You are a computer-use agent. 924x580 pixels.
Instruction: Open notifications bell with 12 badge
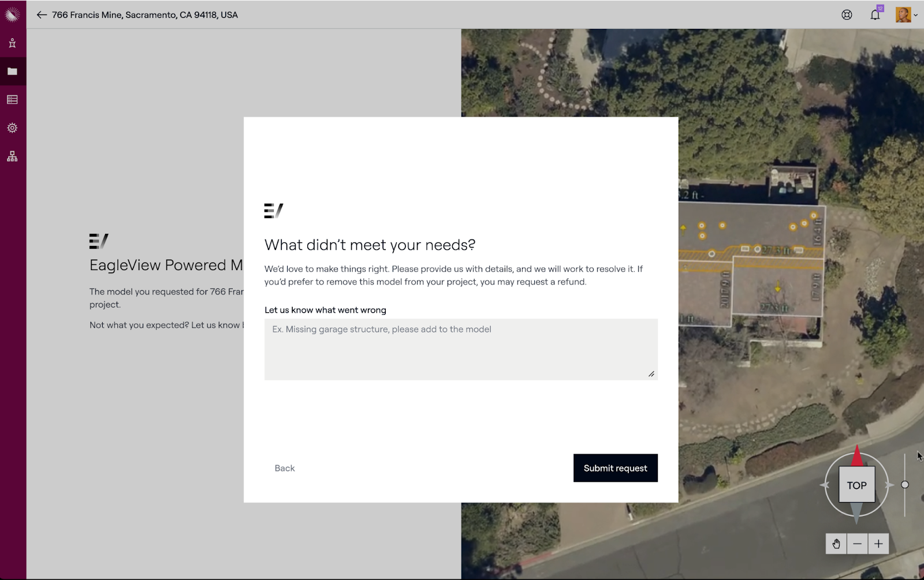pyautogui.click(x=875, y=15)
